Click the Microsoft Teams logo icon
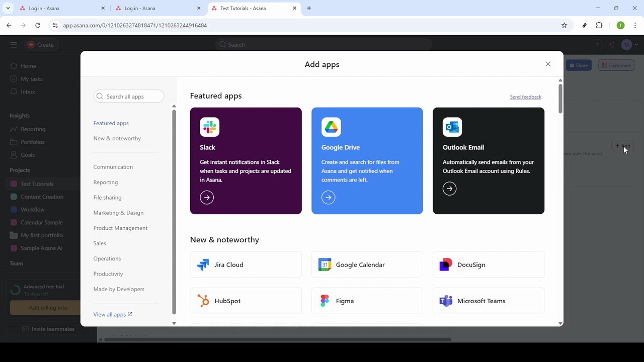644x362 pixels. (446, 301)
